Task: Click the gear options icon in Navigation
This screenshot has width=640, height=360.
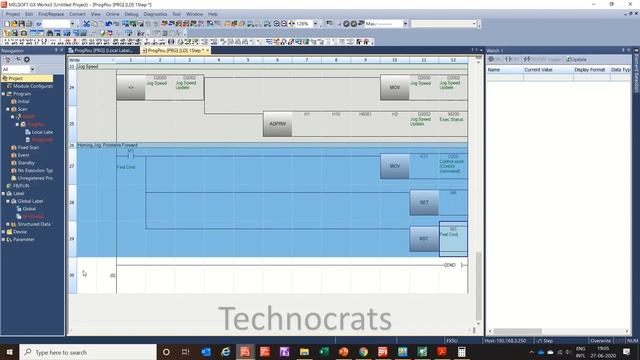Action: [27, 60]
